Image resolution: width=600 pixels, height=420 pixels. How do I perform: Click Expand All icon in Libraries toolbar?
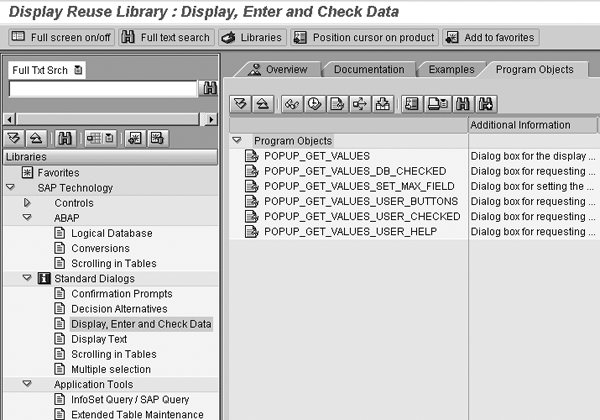click(14, 138)
